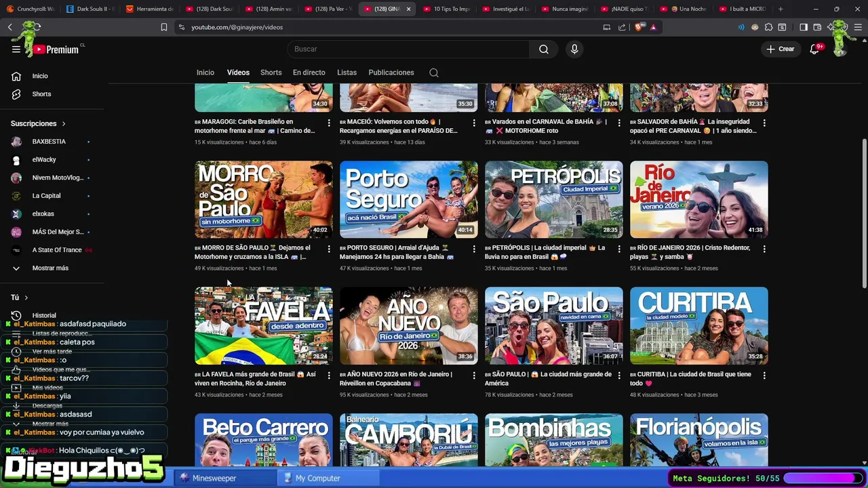Search within channel using magnifier icon
The height and width of the screenshot is (488, 868).
coord(434,73)
